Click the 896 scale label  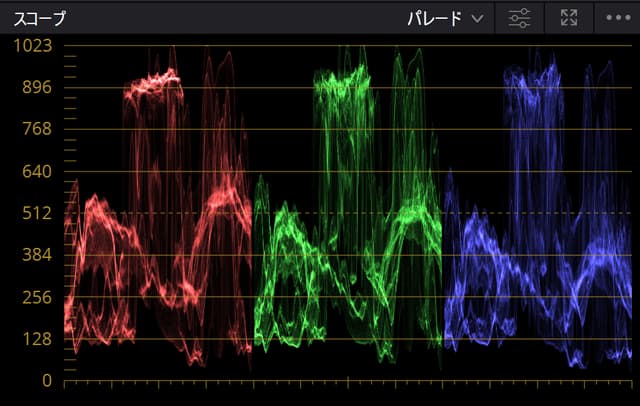(x=37, y=87)
